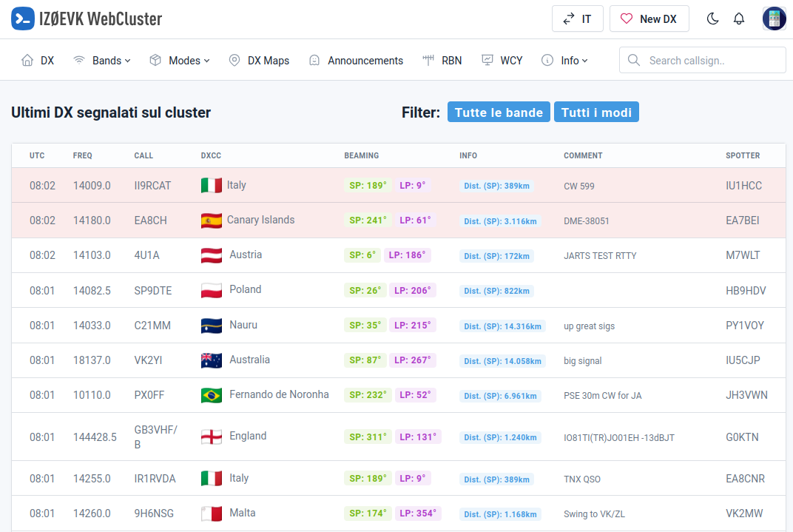The width and height of the screenshot is (793, 532).
Task: Select callsign 4U1A
Action: (x=146, y=255)
